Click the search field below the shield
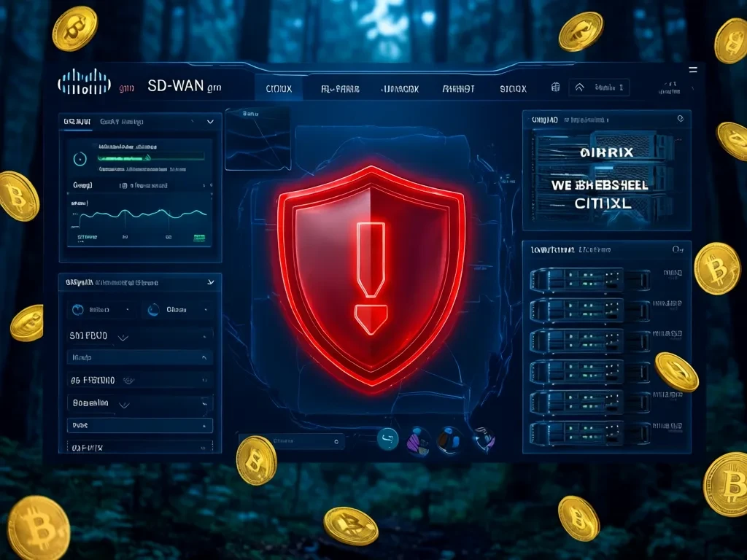The image size is (747, 560). click(291, 441)
